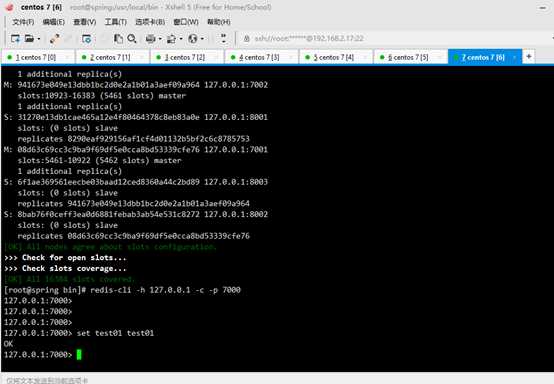Viewport: 554px width, 384px height.
Task: Open the 选项卡(B) Tab menu
Action: click(x=150, y=22)
